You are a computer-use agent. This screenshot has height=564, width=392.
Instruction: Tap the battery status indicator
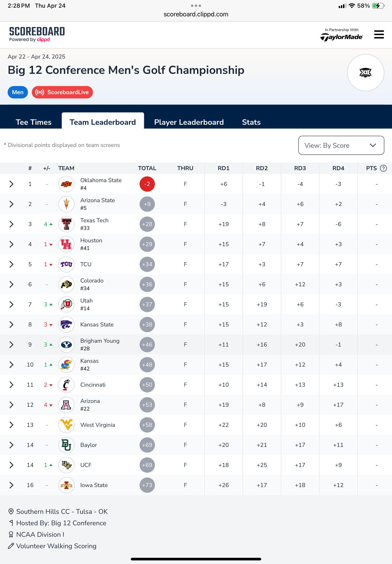pos(378,6)
